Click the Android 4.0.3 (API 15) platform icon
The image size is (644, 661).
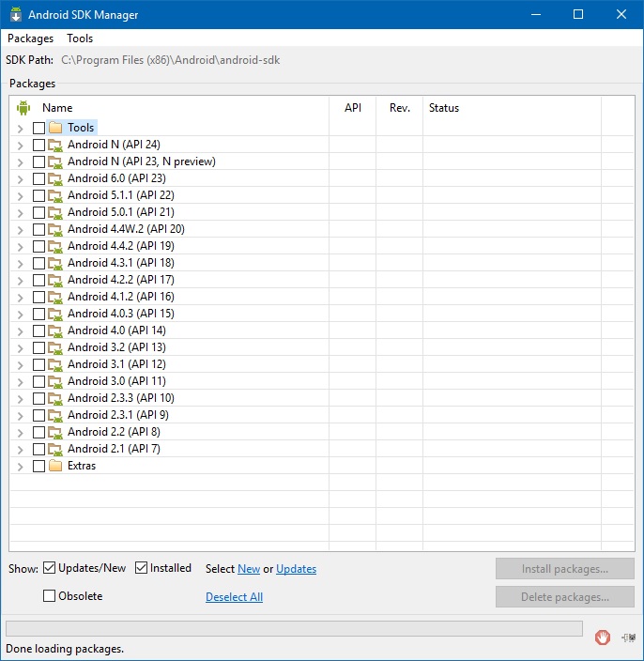click(x=55, y=314)
